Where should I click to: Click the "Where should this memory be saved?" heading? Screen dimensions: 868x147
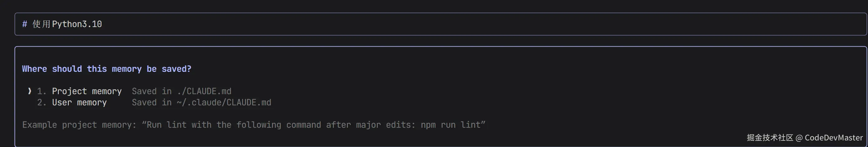[x=107, y=69]
